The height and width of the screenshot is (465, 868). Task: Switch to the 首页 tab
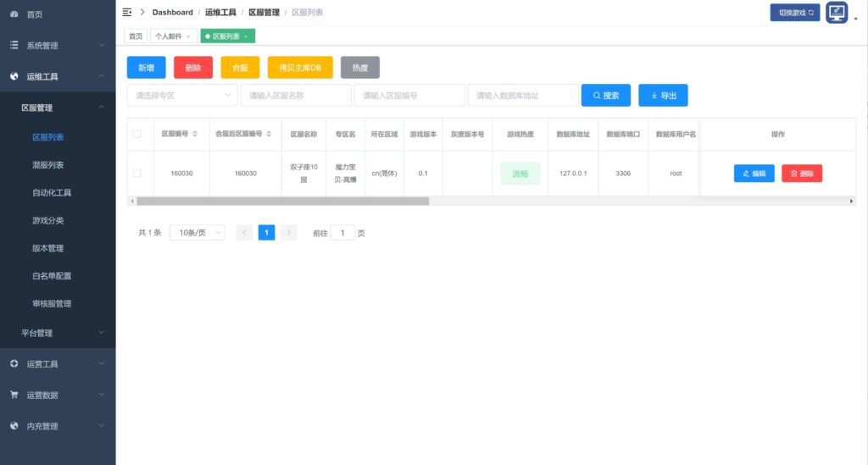[x=136, y=36]
